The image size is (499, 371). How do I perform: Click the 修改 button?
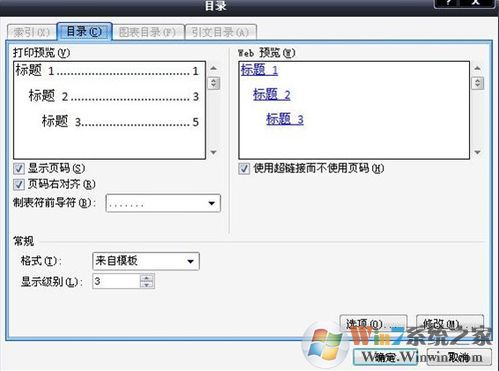click(450, 323)
